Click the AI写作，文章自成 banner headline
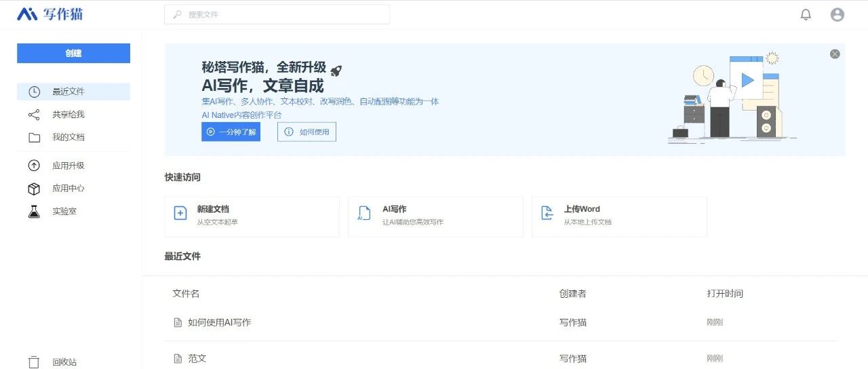This screenshot has height=369, width=868. pos(262,85)
